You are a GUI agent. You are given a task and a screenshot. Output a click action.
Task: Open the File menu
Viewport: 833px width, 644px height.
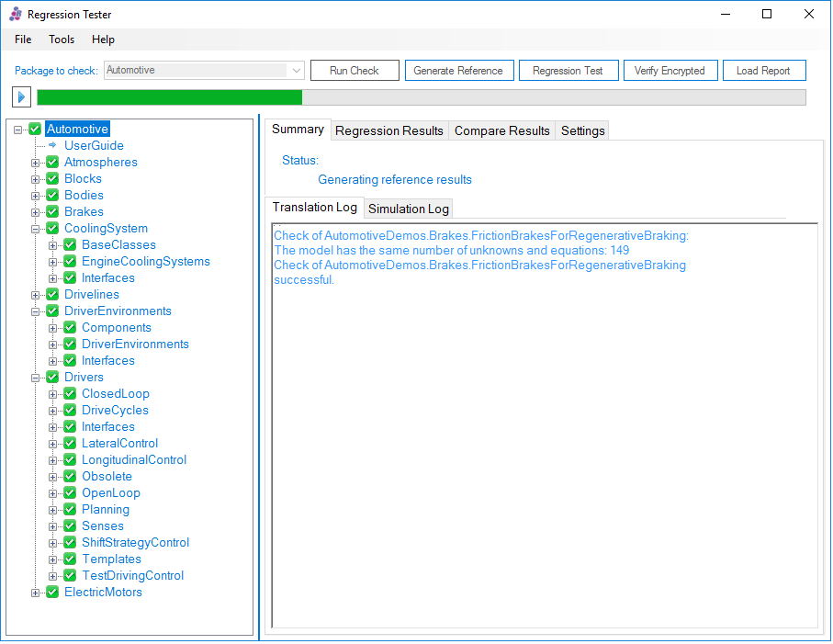tap(23, 40)
